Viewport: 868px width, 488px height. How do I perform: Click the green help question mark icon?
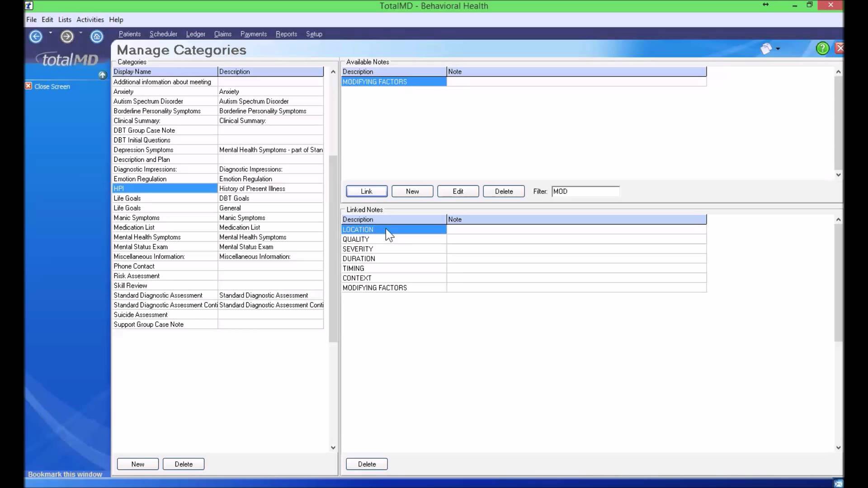tap(822, 48)
